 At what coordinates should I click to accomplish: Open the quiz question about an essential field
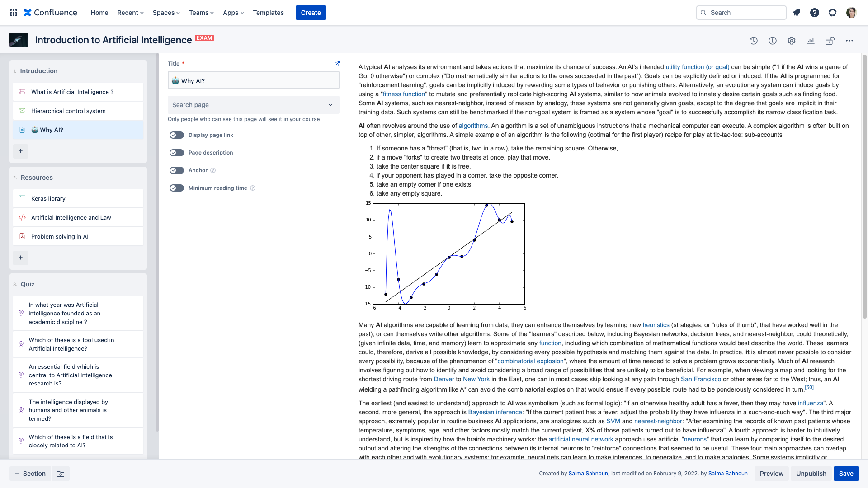(x=78, y=375)
